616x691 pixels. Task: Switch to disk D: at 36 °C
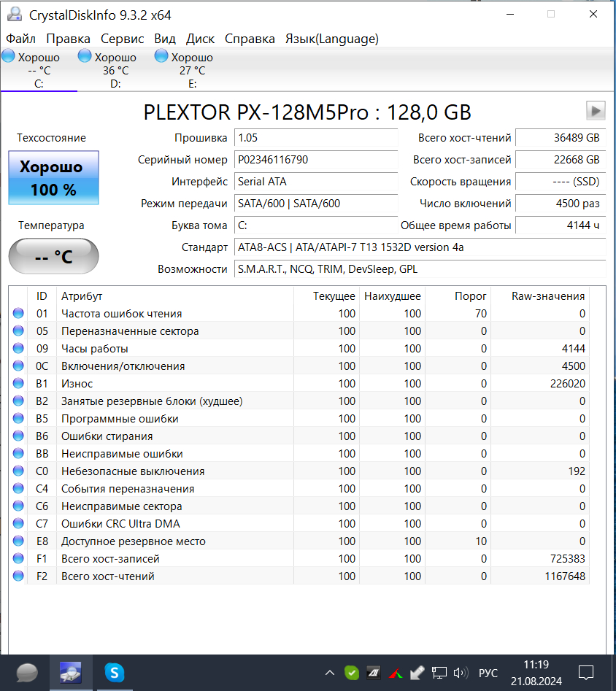pos(115,69)
